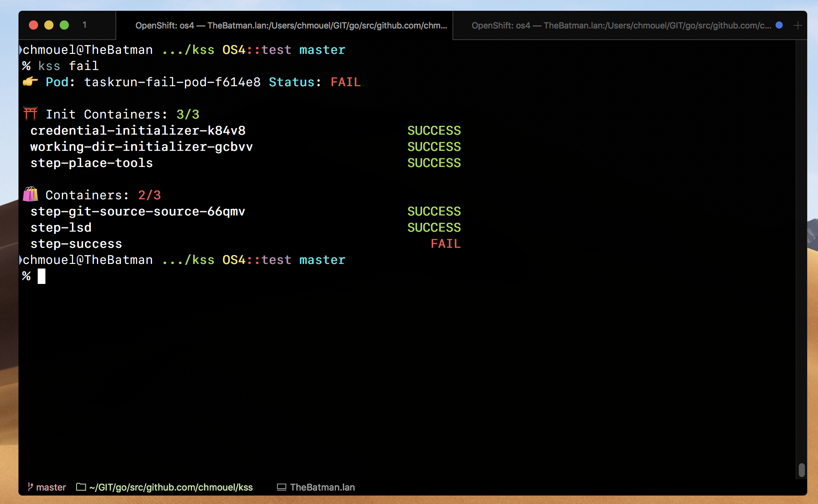Click the blue activity dot on second tab
This screenshot has width=818, height=504.
(x=779, y=25)
